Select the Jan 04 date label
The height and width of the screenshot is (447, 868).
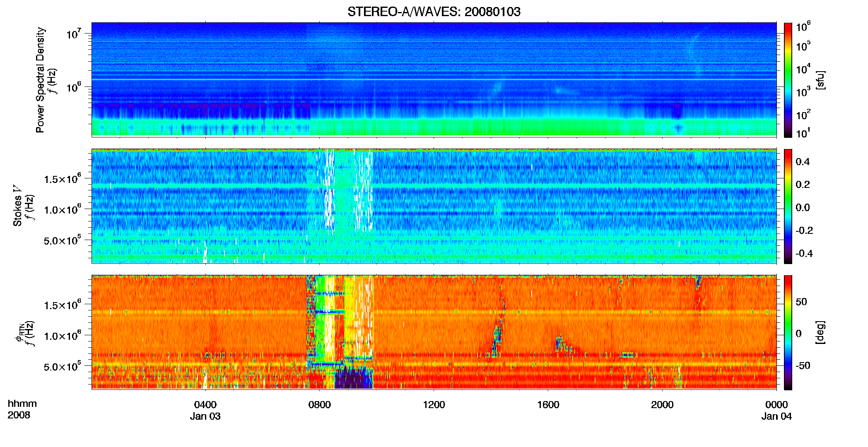click(776, 416)
